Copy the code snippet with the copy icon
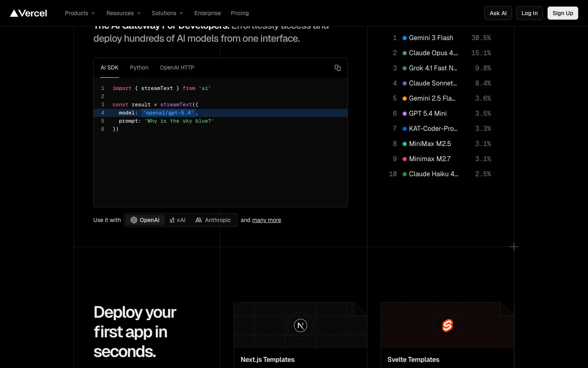The image size is (588, 368). click(x=338, y=68)
